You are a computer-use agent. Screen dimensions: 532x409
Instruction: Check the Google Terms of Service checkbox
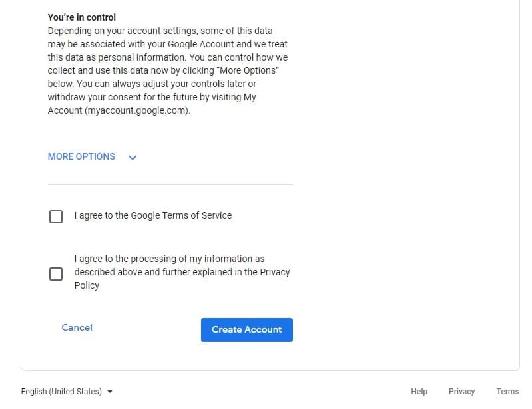(56, 217)
